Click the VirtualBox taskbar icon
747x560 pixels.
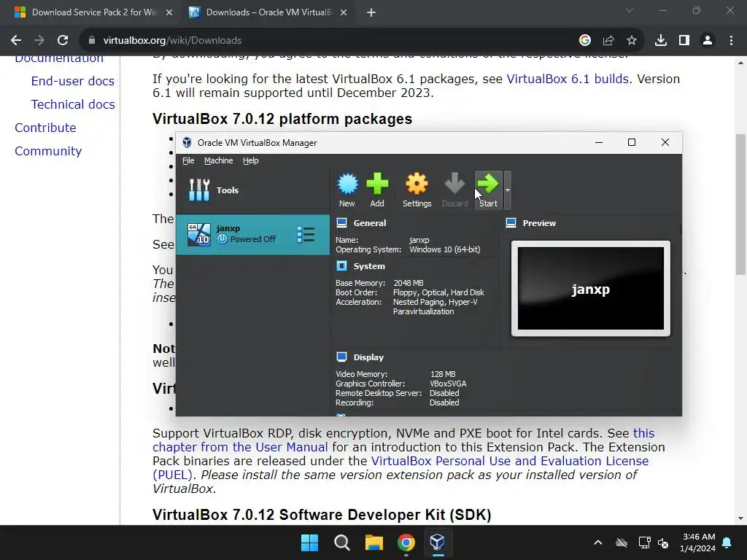pos(438,542)
